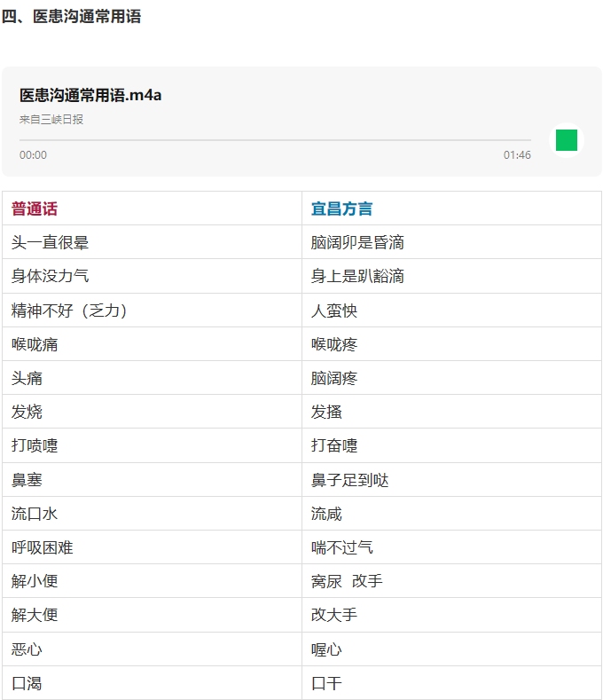The width and height of the screenshot is (603, 700).
Task: Click the audio progress bar track
Action: [x=275, y=140]
